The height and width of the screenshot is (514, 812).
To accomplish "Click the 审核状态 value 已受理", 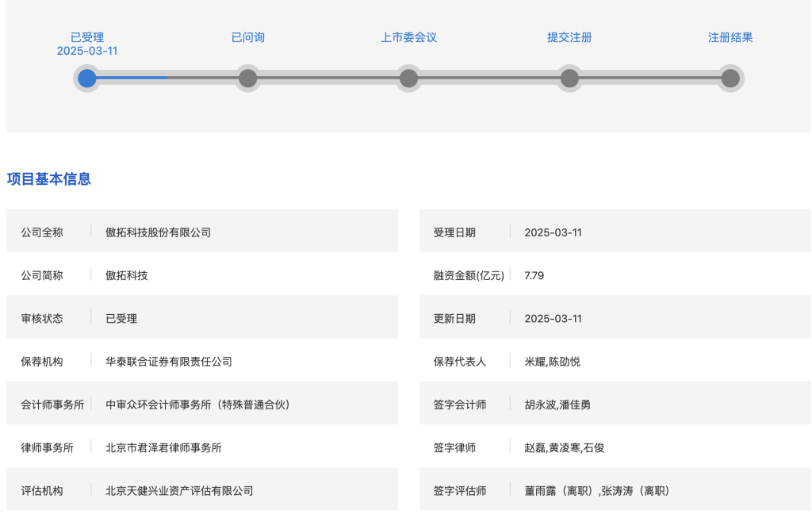I will (x=121, y=319).
